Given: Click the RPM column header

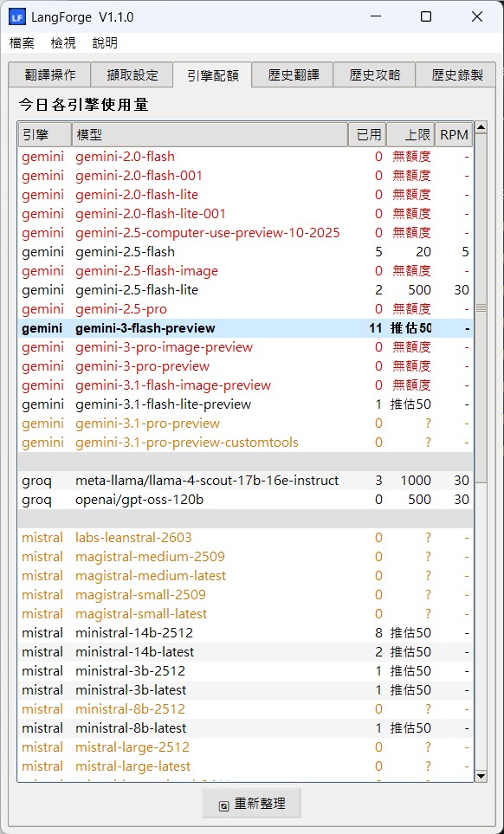Looking at the screenshot, I should point(454,135).
